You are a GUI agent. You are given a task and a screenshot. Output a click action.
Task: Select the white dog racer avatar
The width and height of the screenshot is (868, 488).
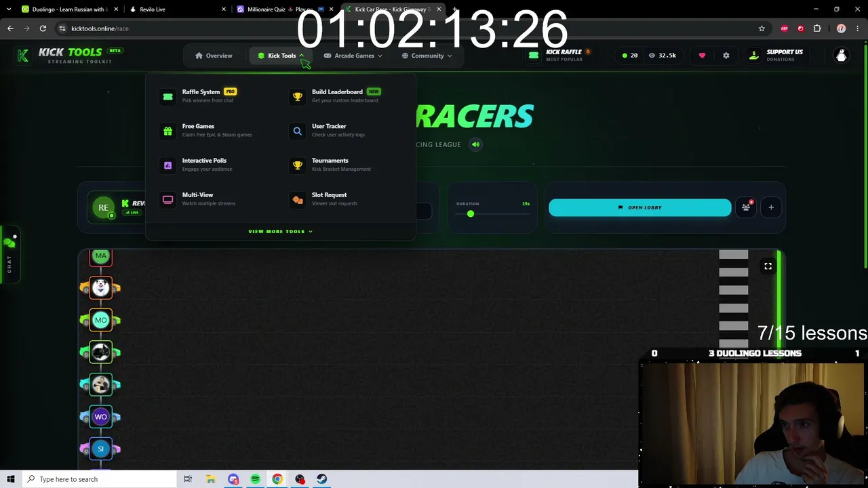pos(100,288)
